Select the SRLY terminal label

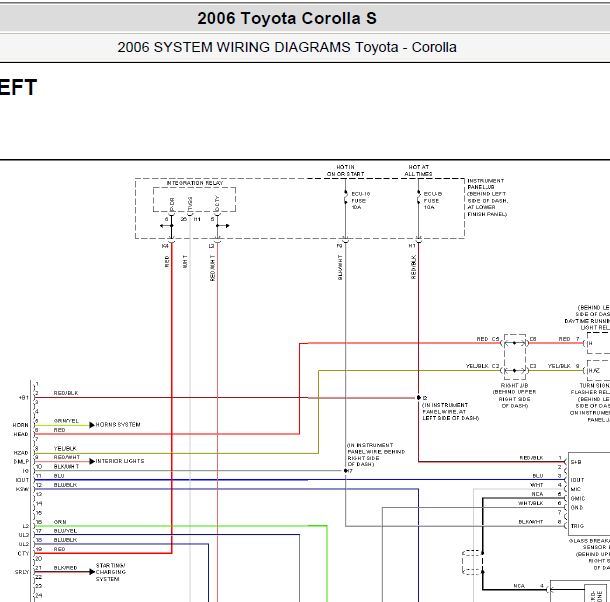22,572
